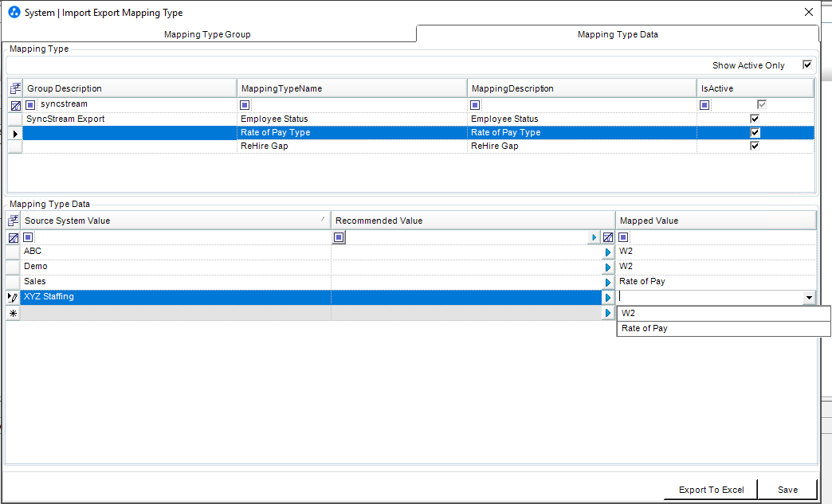Screen dimensions: 832x504
Task: Sort by Recommended Value column header
Action: coord(473,221)
